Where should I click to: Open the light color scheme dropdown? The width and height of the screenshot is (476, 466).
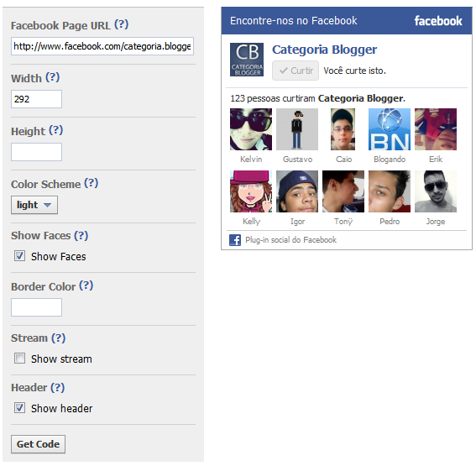point(34,205)
